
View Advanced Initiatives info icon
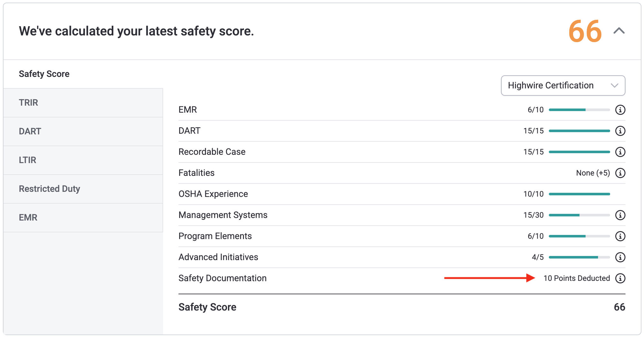(620, 257)
